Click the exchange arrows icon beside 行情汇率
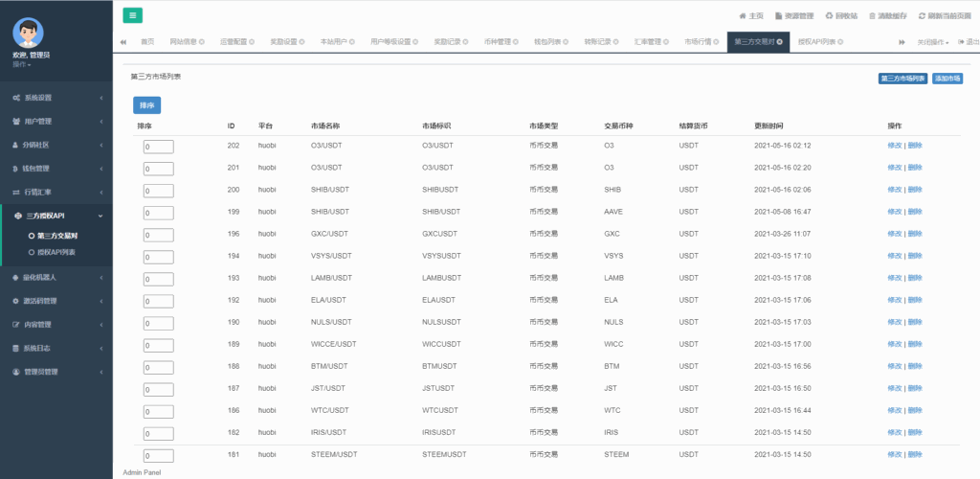 click(16, 192)
